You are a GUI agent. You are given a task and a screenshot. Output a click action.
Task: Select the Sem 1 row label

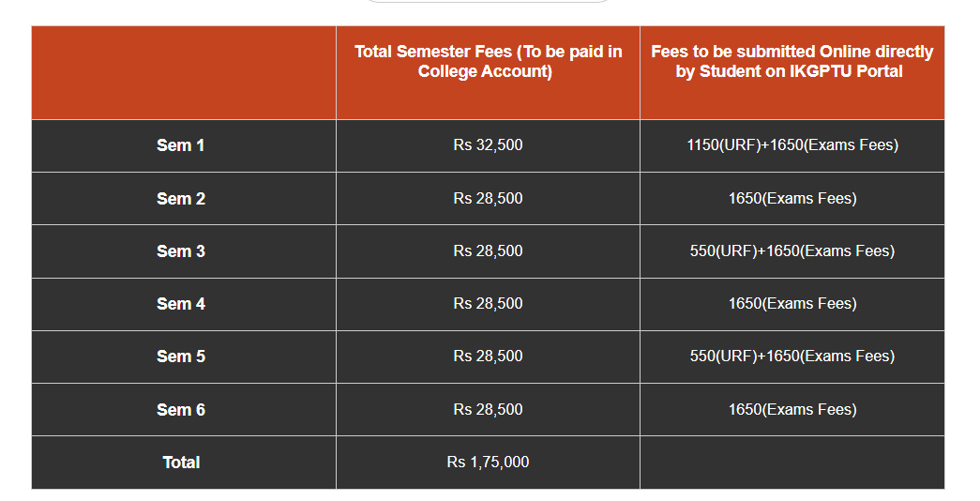[181, 145]
